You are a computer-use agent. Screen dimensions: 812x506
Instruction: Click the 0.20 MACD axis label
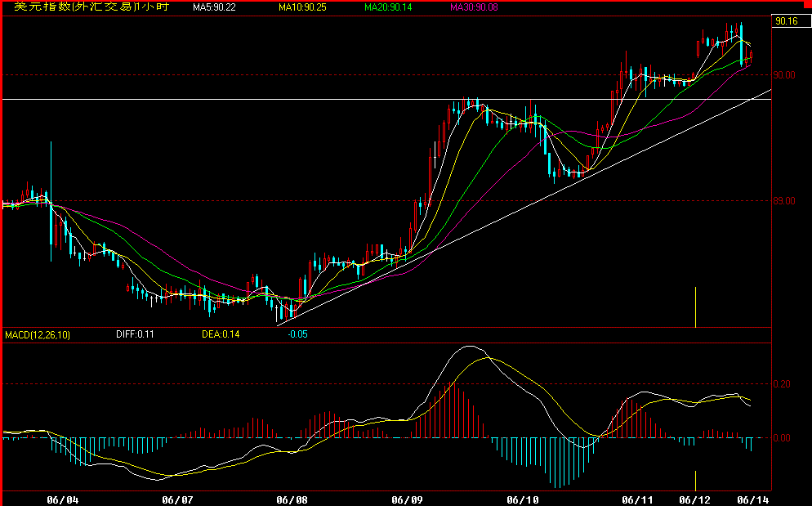pyautogui.click(x=783, y=383)
